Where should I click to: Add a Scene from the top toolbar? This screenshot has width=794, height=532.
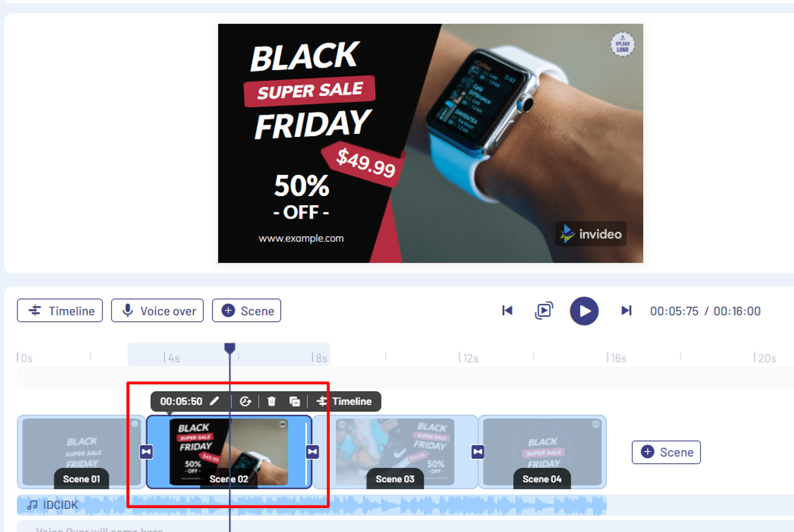(x=247, y=310)
